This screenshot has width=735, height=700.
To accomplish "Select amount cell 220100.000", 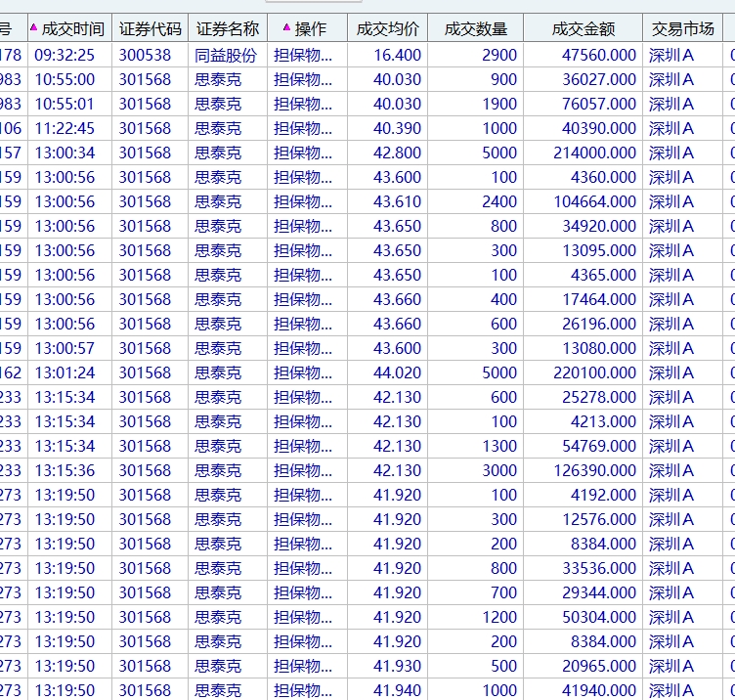I will pyautogui.click(x=595, y=372).
